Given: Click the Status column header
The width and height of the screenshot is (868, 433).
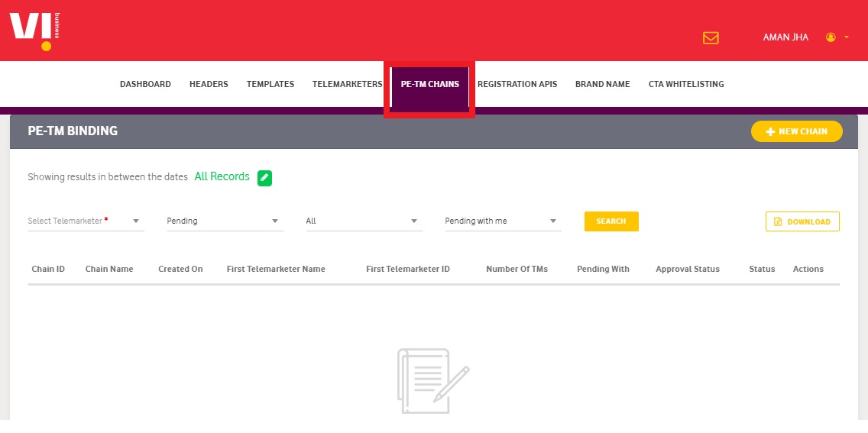Looking at the screenshot, I should (x=762, y=270).
